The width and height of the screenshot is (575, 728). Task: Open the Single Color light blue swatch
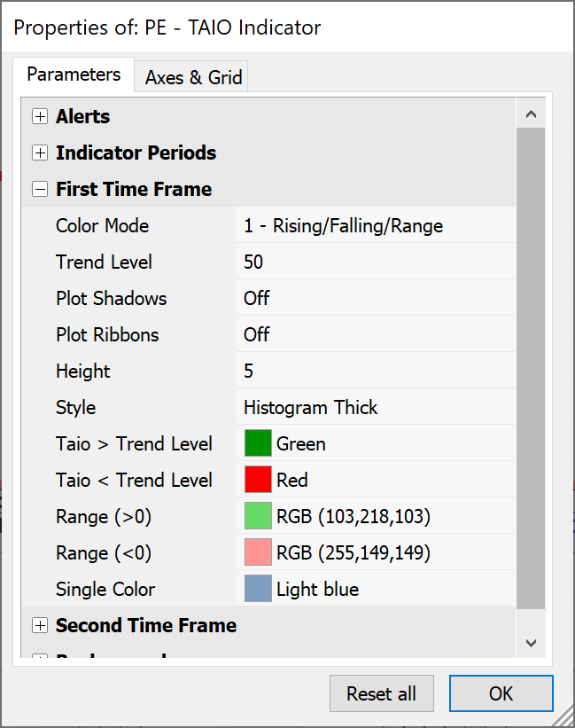[x=258, y=589]
